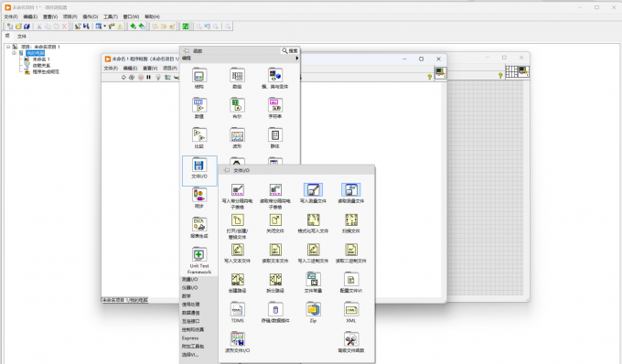Select 关闭文件 function icon
Screen dimensions: 622x364
(x=275, y=220)
